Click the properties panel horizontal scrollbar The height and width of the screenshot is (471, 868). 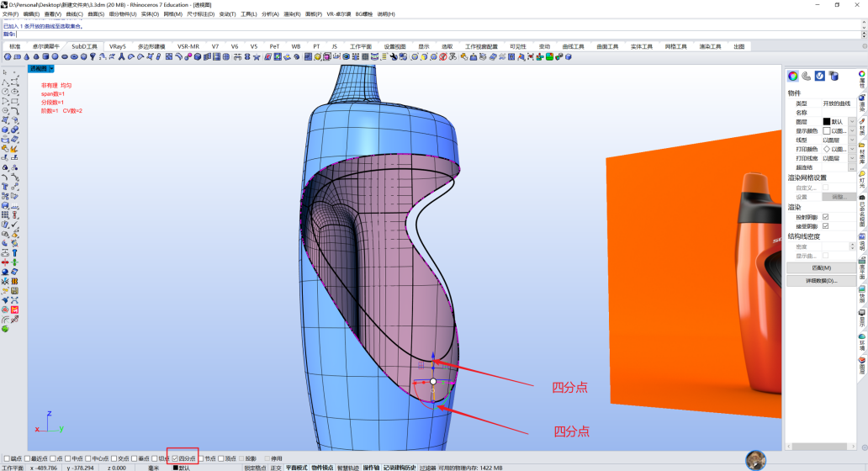click(820, 446)
